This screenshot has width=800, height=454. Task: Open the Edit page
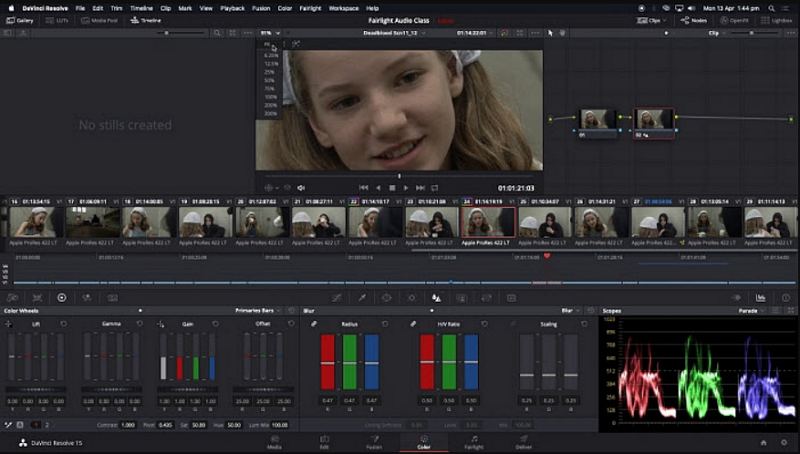pyautogui.click(x=323, y=442)
